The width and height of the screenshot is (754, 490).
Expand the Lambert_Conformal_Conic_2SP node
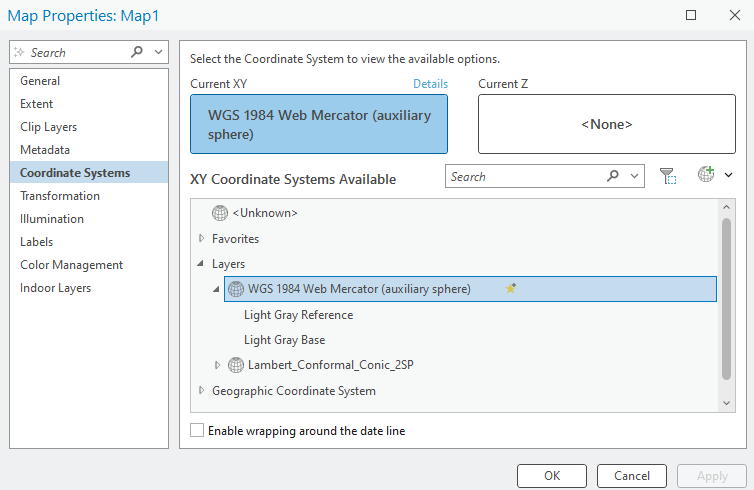point(218,365)
